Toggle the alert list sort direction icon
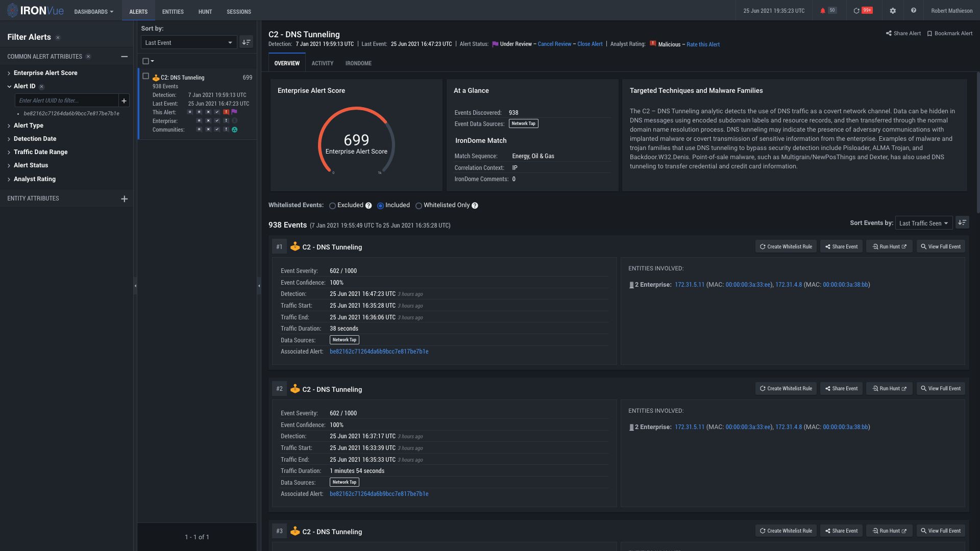The height and width of the screenshot is (551, 980). pos(246,42)
